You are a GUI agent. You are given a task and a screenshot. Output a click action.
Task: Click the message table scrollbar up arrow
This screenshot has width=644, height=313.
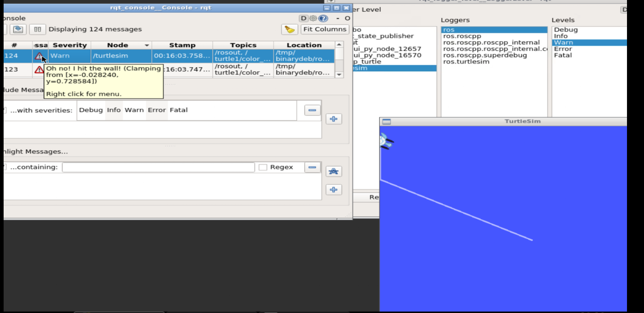339,45
